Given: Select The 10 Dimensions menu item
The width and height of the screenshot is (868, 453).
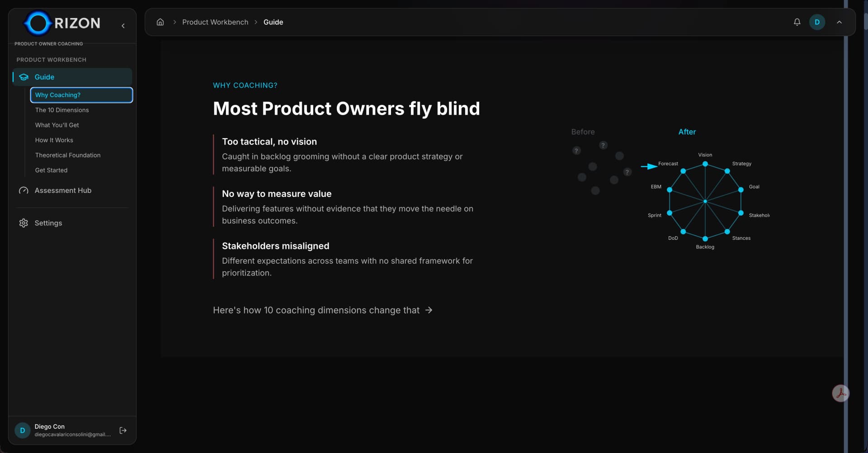Looking at the screenshot, I should click(62, 110).
